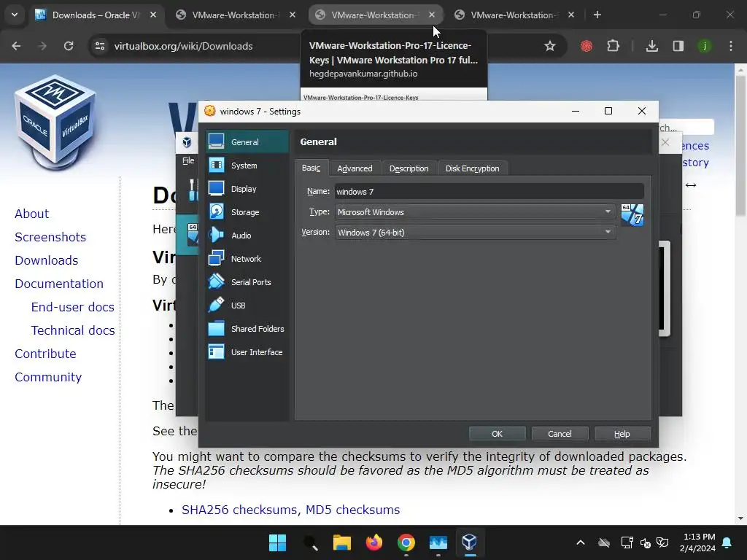Switch to Downloads – Oracle VM browser tab

click(96, 15)
